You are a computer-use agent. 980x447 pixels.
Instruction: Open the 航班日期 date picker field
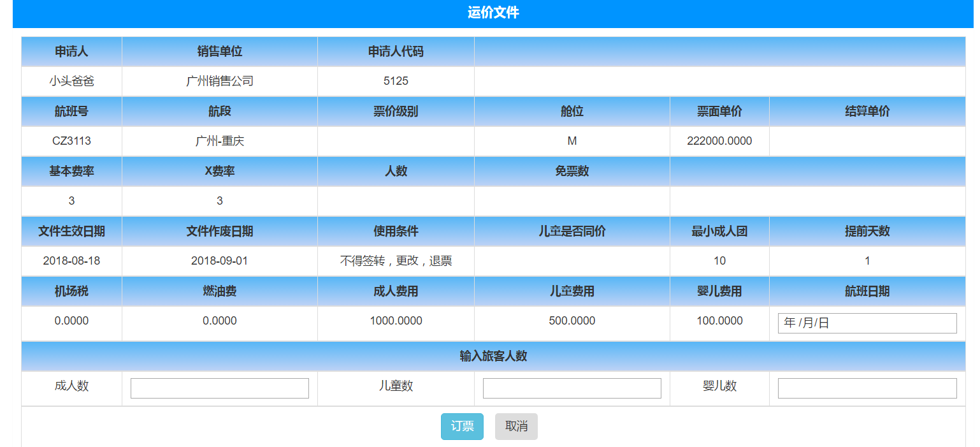(867, 323)
